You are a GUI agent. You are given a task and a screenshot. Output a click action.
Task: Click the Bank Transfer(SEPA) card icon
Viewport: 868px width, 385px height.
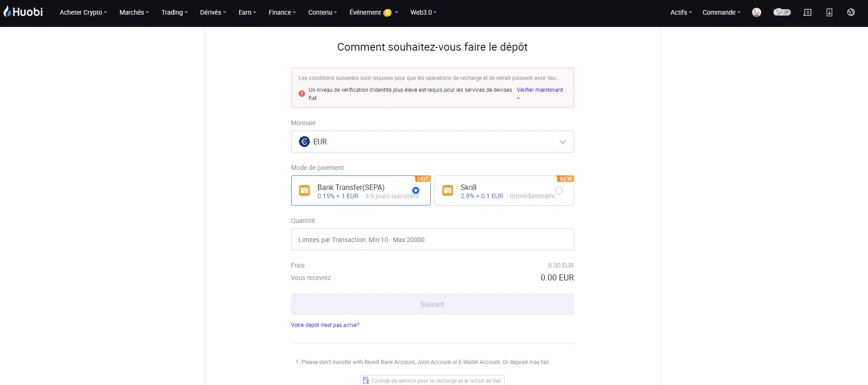pos(304,190)
